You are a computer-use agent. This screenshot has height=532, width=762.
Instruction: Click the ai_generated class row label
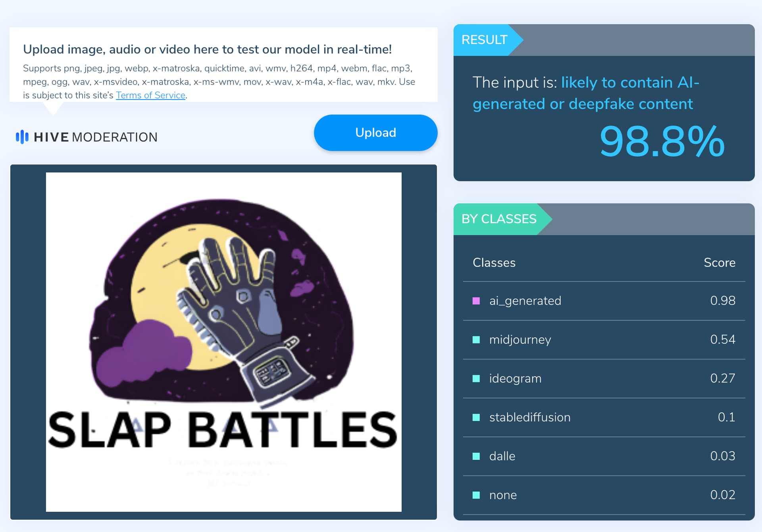(525, 301)
